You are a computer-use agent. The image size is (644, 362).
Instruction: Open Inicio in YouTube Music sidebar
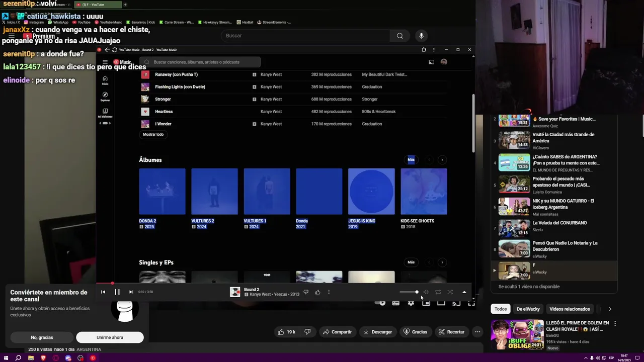click(x=105, y=80)
